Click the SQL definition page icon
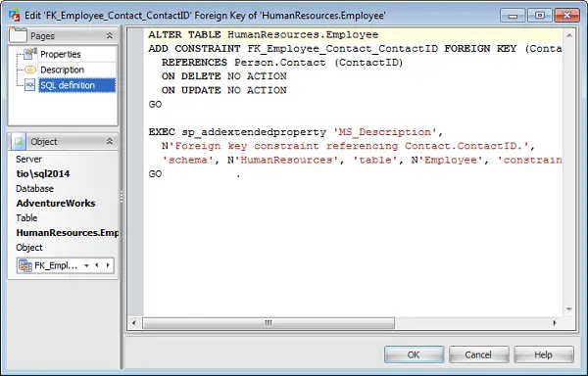588x376 pixels. (x=30, y=85)
